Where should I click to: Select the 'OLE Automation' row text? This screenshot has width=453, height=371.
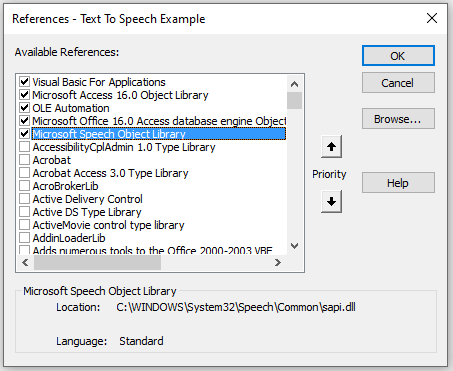(x=71, y=108)
